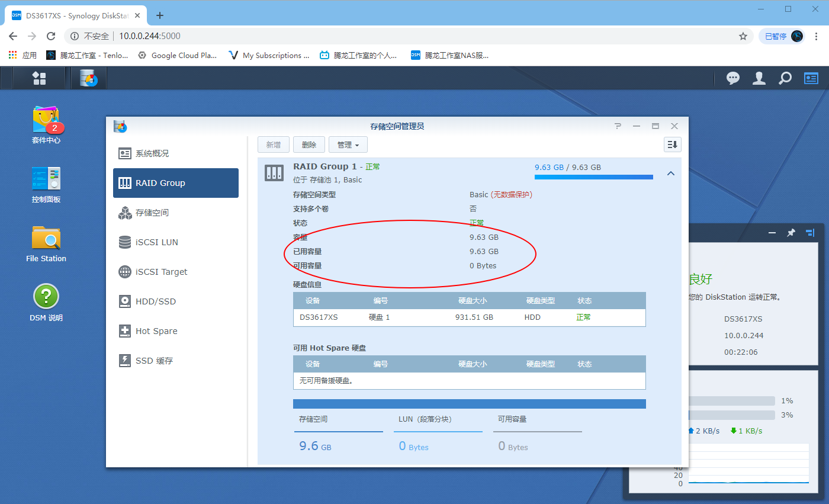Click 硬盘大小 header in 硬盘信息 table
This screenshot has height=504, width=829.
tap(473, 301)
